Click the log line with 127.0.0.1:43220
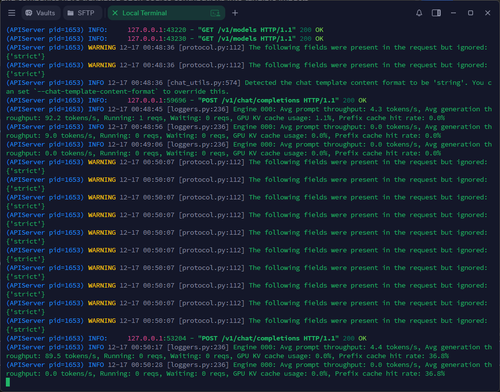 click(x=165, y=30)
